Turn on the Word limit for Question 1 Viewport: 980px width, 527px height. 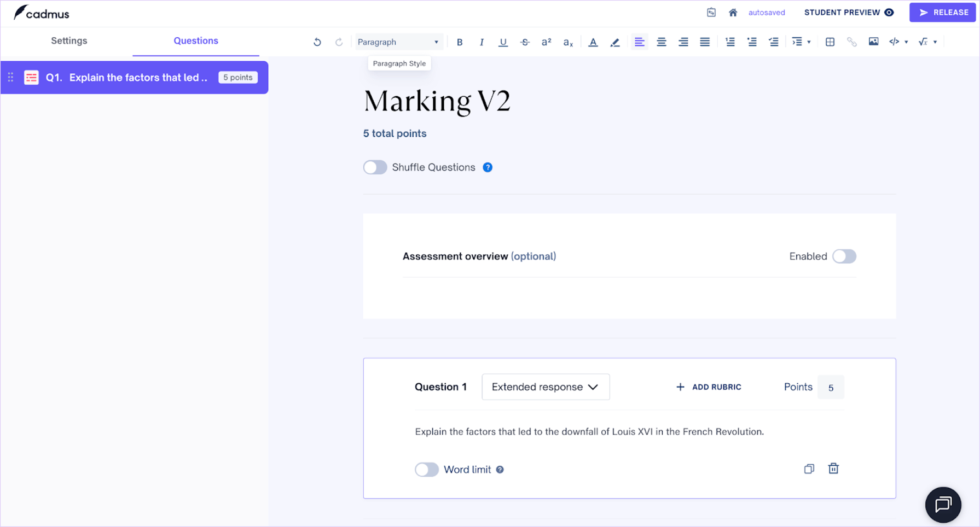(427, 469)
